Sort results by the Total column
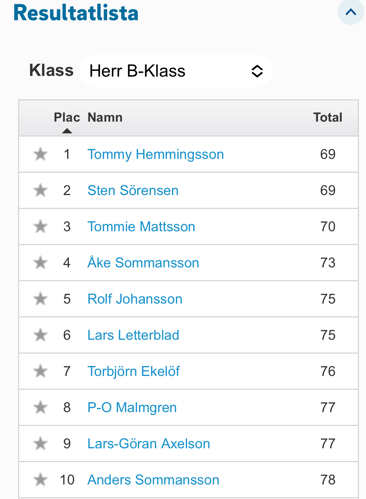This screenshot has height=499, width=366. point(328,118)
